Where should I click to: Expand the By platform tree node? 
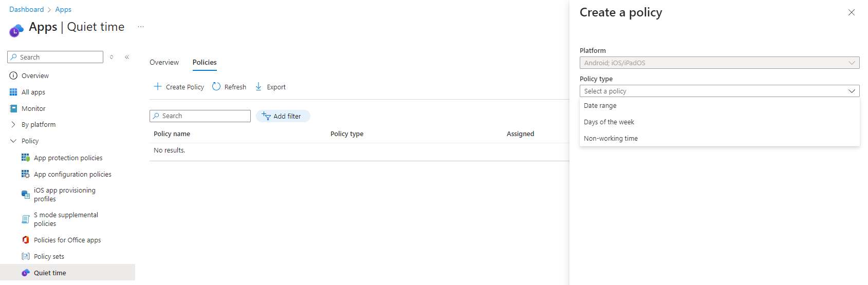[13, 124]
